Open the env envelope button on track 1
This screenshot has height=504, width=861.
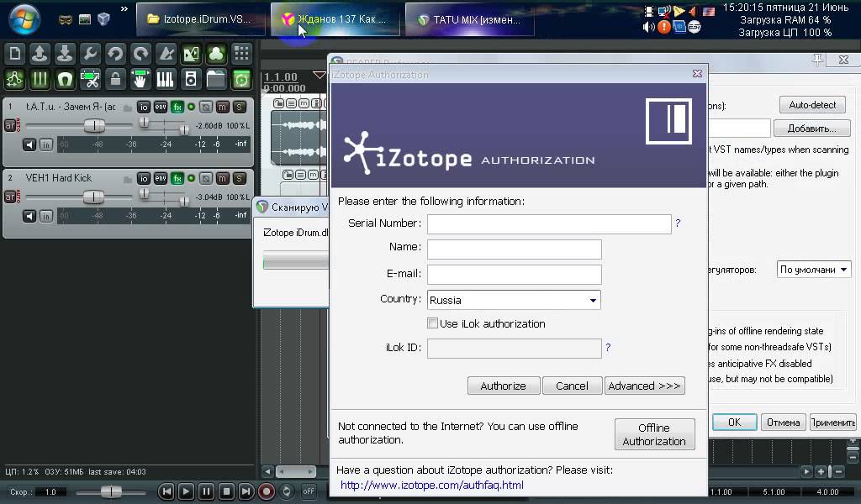(x=161, y=107)
